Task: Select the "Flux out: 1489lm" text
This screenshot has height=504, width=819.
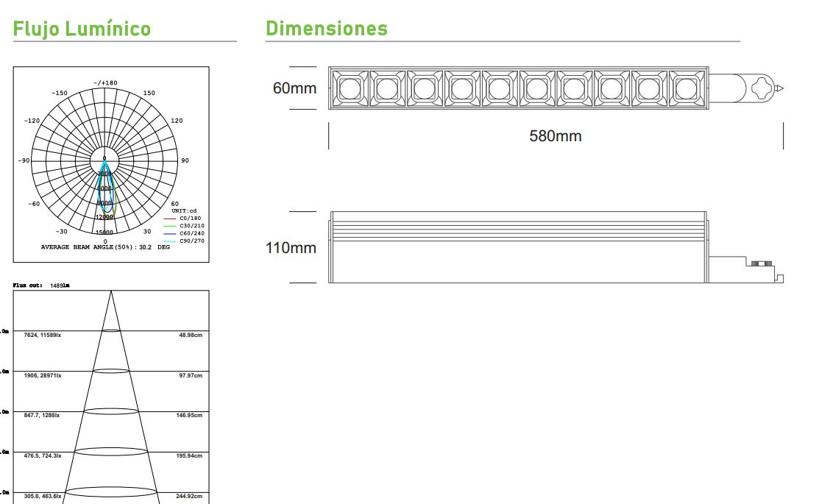Action: pos(41,285)
